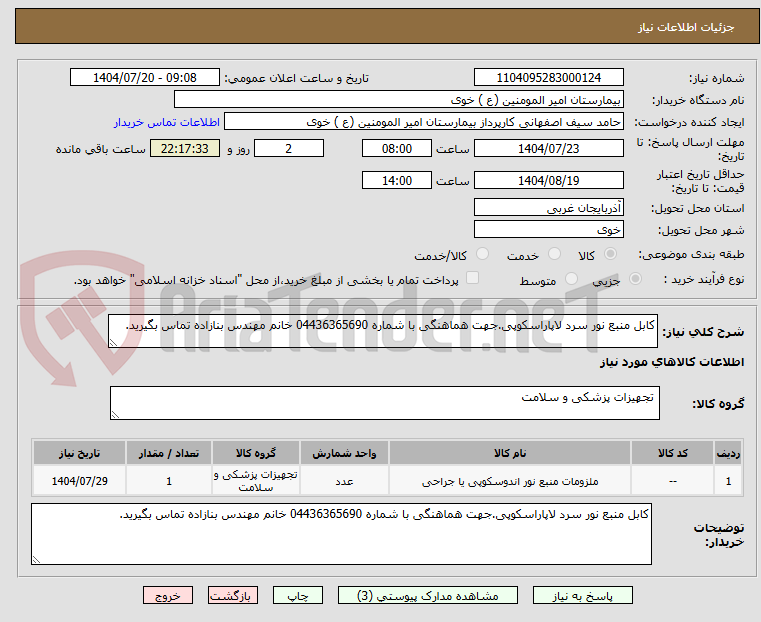The height and width of the screenshot is (622, 761).
Task: Click the شماره نیاز number field
Action: (x=548, y=78)
